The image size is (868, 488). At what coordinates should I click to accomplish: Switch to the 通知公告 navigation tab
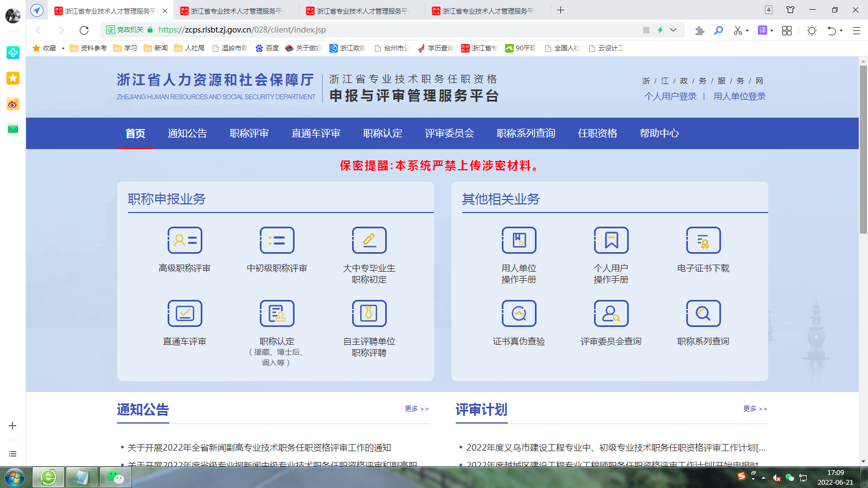[187, 133]
